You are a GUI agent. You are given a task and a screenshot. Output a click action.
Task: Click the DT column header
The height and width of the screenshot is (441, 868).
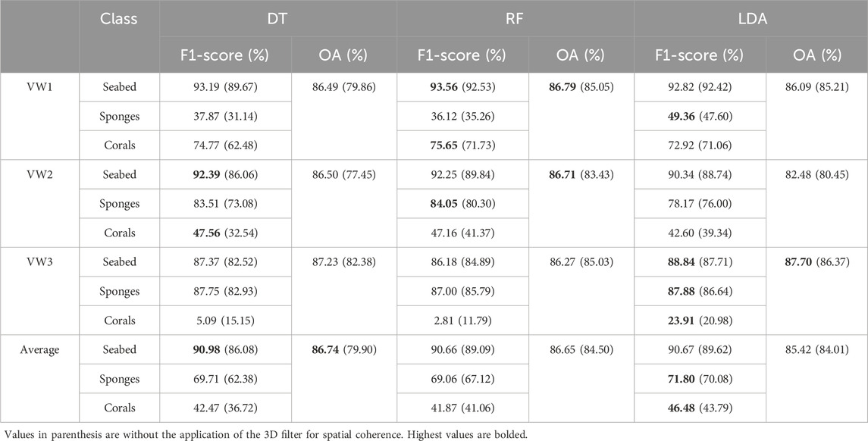pos(278,18)
